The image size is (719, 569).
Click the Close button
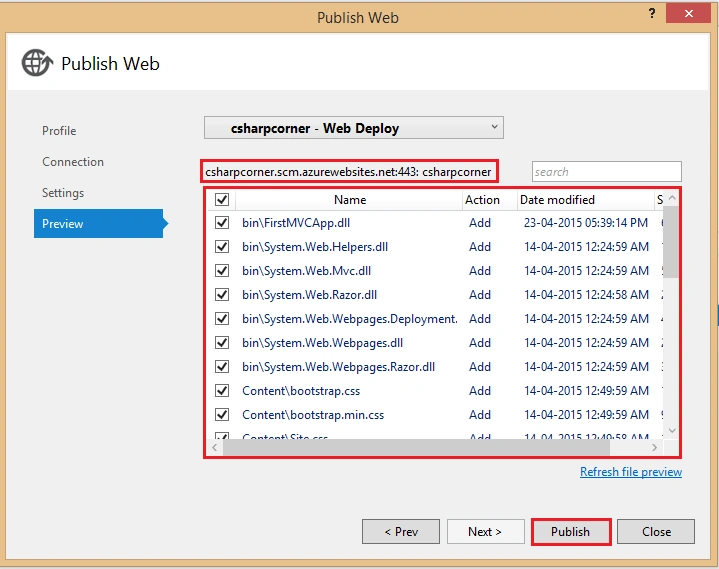656,531
